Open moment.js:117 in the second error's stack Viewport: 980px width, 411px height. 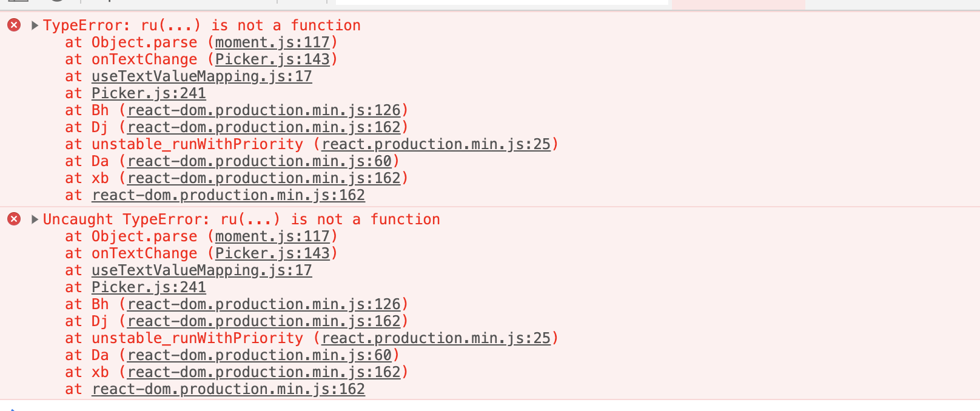pos(272,236)
